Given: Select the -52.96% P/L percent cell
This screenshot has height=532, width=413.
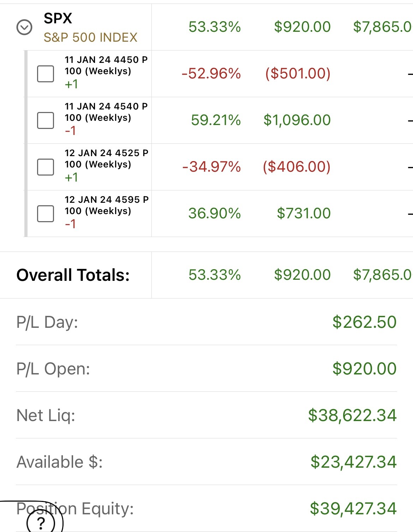Looking at the screenshot, I should pos(211,73).
